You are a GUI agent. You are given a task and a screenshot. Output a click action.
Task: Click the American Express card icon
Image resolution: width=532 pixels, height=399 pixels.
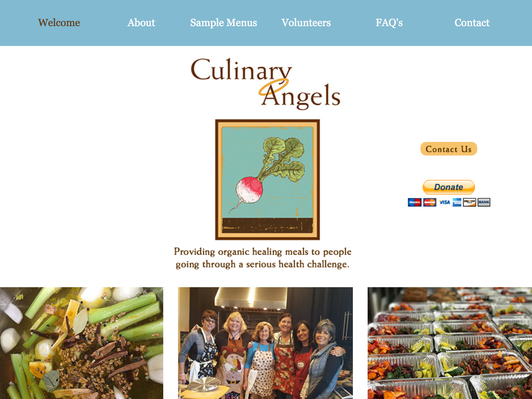[457, 202]
